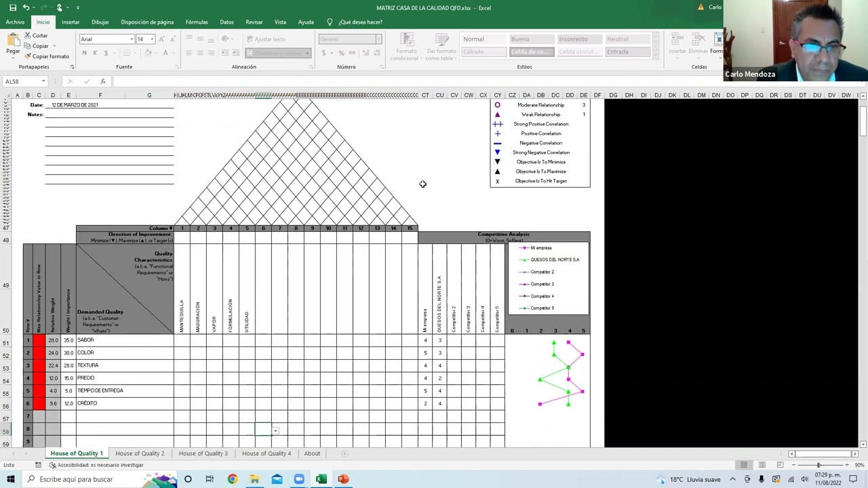Decrease indent
Image resolution: width=868 pixels, height=488 pixels.
(224, 53)
